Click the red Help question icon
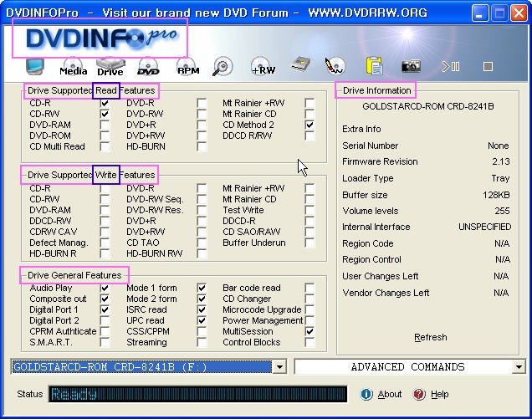 click(x=419, y=394)
